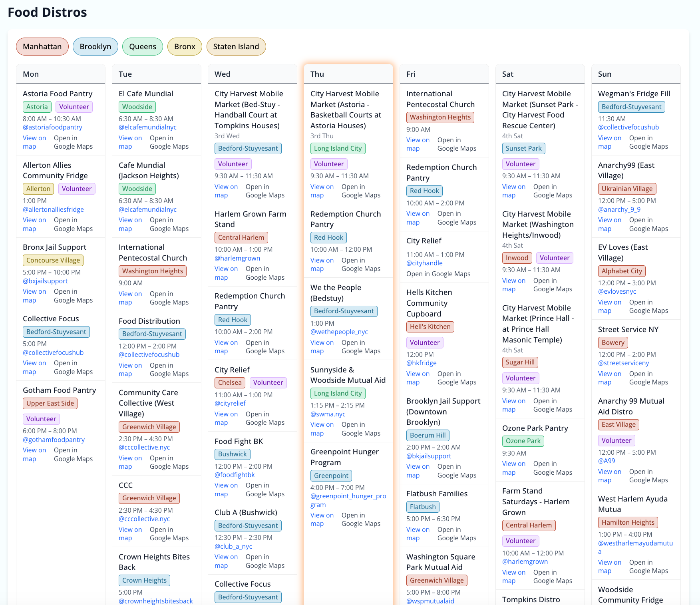Click the Sunset Park neighborhood tag
The width and height of the screenshot is (700, 605).
(524, 149)
